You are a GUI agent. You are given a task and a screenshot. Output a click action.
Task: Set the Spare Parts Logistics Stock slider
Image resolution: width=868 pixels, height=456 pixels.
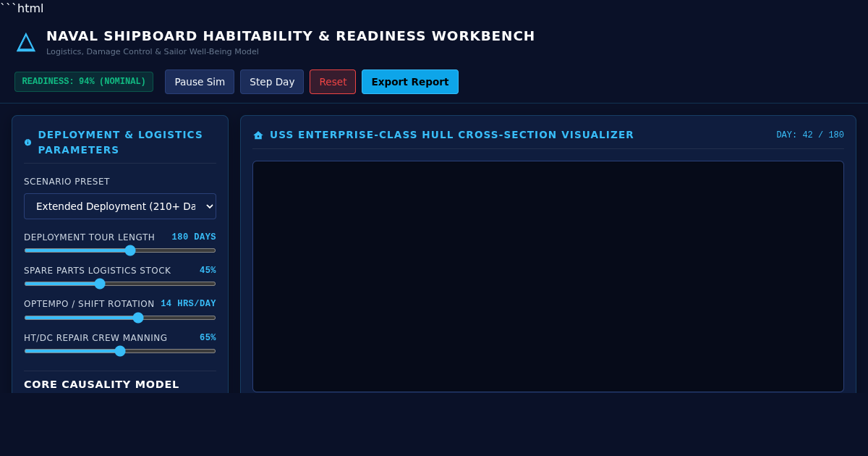tap(120, 284)
